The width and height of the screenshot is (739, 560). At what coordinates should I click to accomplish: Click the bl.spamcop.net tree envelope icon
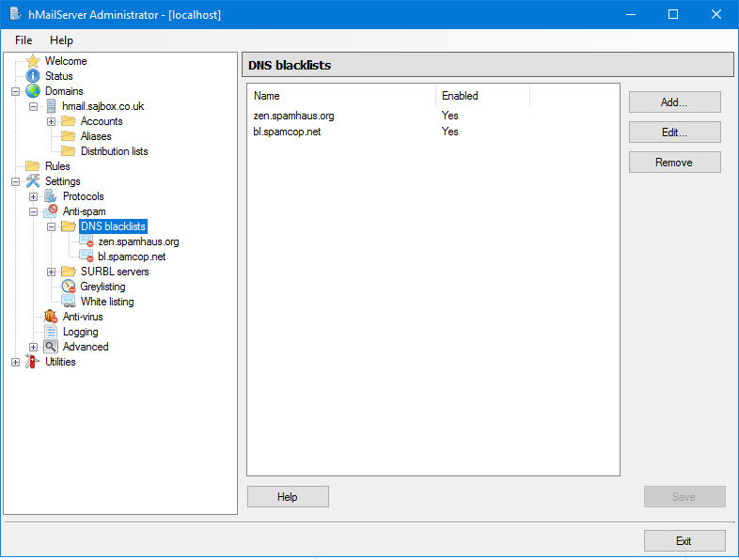tap(86, 257)
